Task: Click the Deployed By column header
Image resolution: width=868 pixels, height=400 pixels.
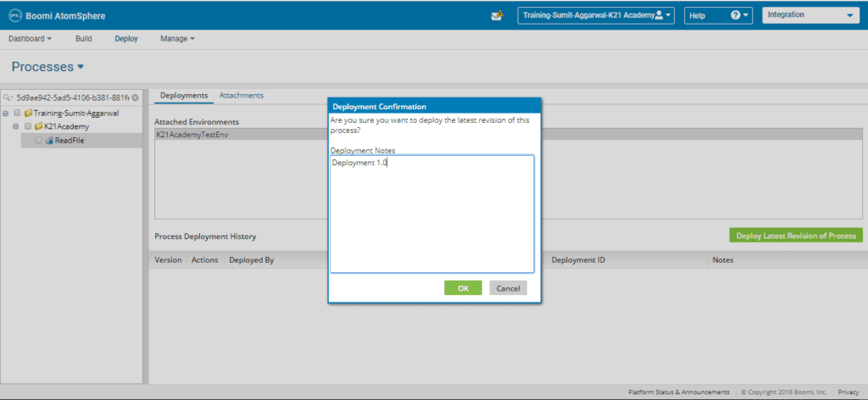Action: (251, 260)
